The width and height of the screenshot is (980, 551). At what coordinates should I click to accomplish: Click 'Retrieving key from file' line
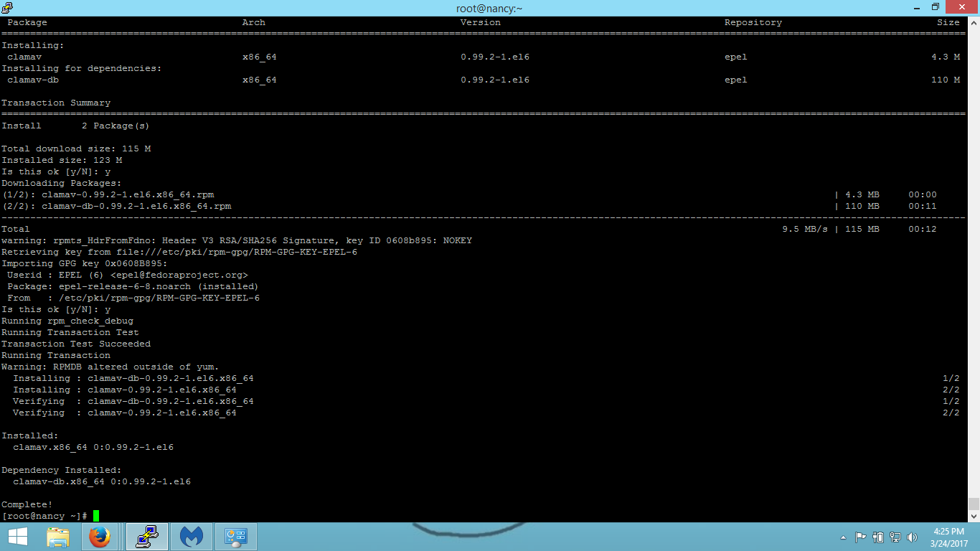click(x=179, y=252)
